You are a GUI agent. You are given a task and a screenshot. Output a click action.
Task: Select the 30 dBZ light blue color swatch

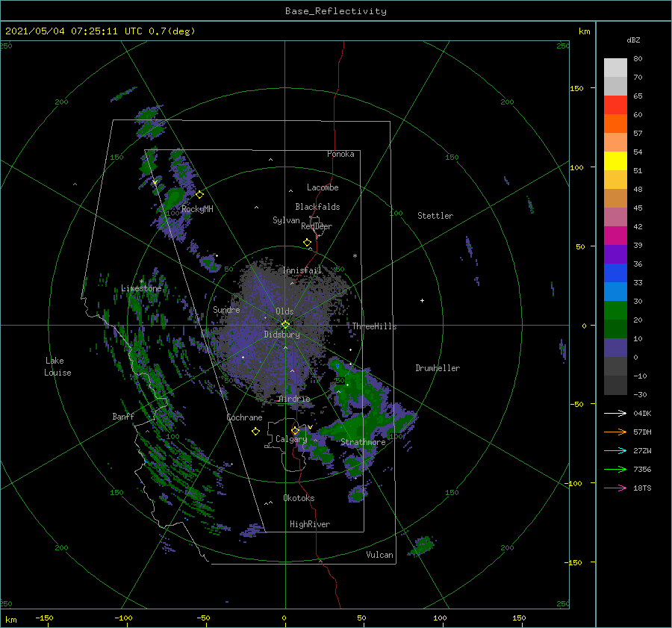pos(615,292)
